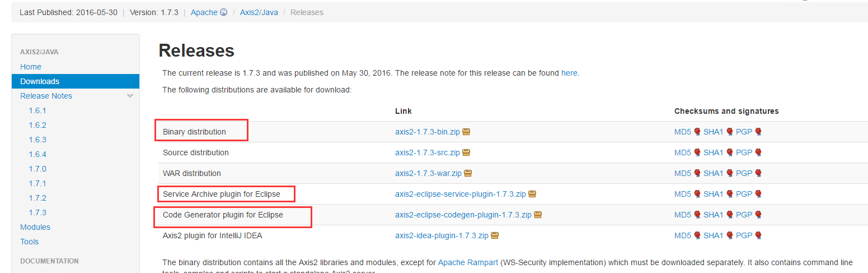
Task: Open the Apache Rampart link
Action: 468,262
